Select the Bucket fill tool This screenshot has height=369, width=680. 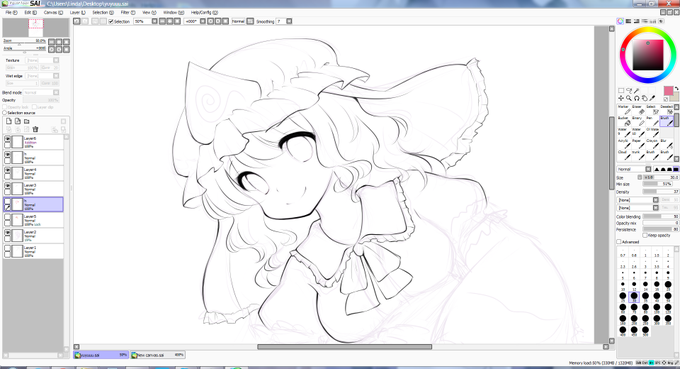(x=624, y=121)
